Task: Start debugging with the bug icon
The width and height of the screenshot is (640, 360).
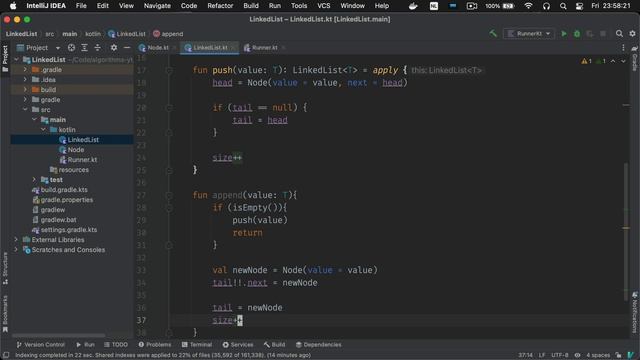Action: (577, 33)
